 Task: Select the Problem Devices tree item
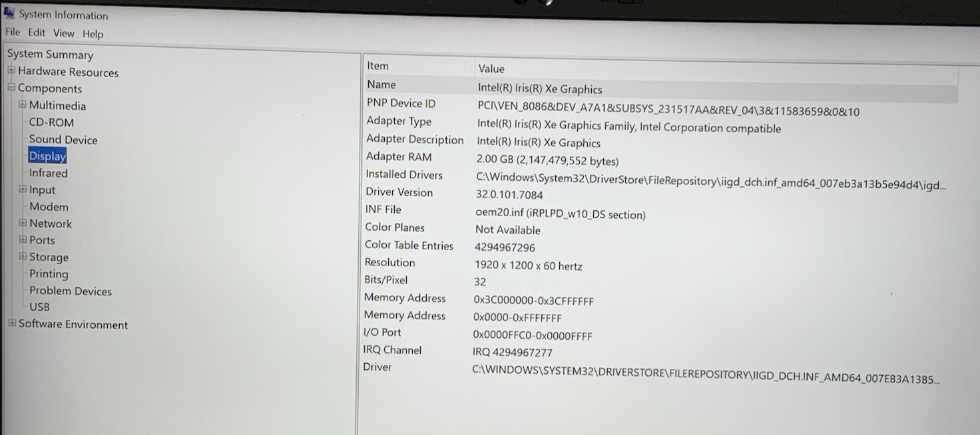click(x=71, y=291)
